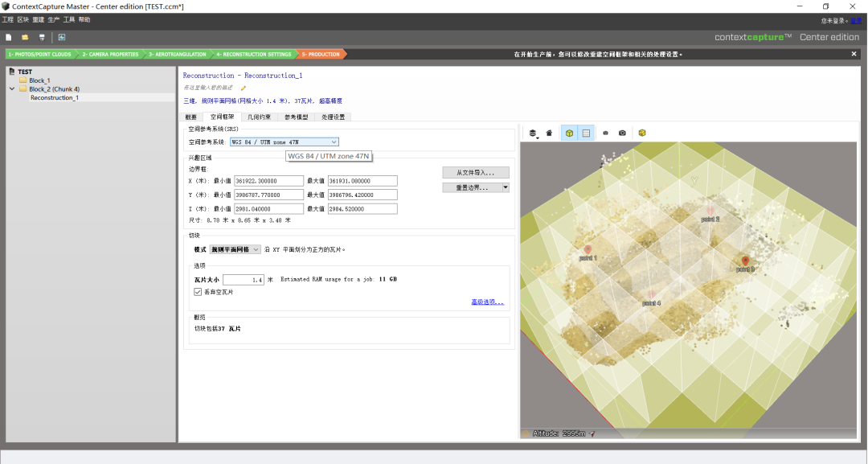Click the 重置边界... button
The height and width of the screenshot is (464, 868).
pos(473,187)
